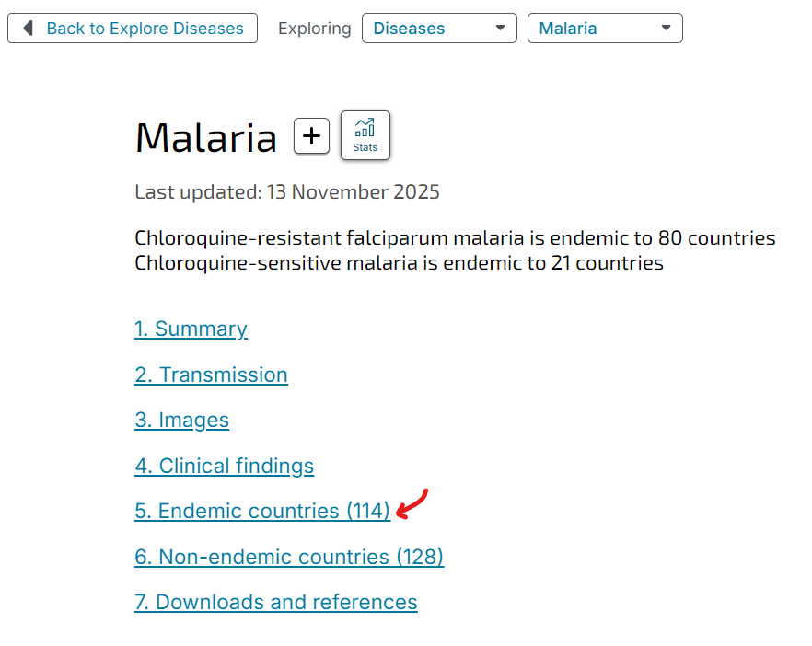Click the Chloroquine-sensitive malaria line

[x=399, y=263]
